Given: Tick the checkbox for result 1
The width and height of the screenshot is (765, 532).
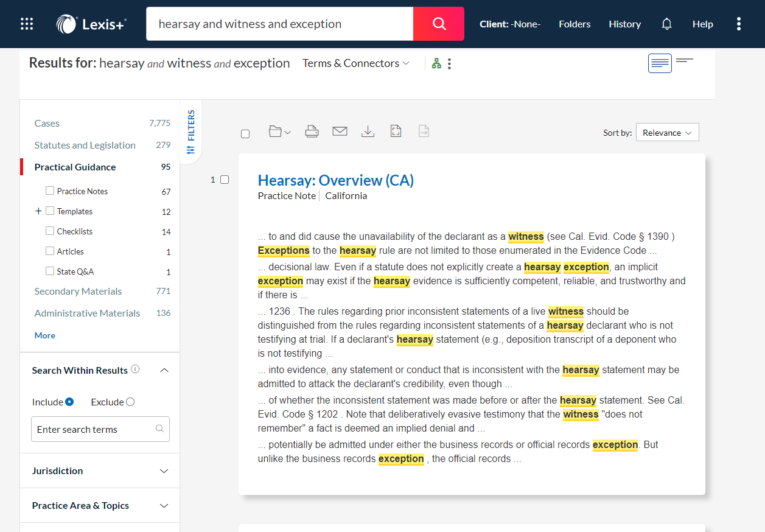Looking at the screenshot, I should point(225,180).
